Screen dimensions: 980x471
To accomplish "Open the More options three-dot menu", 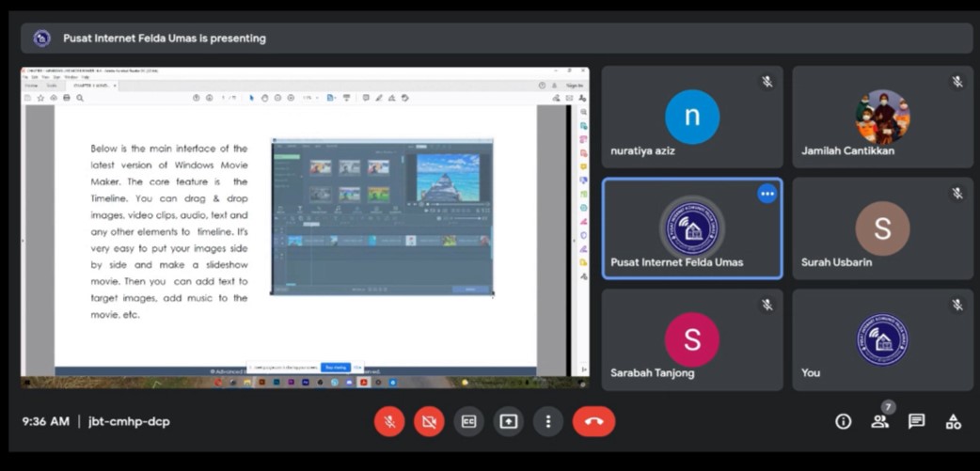I will click(x=548, y=421).
